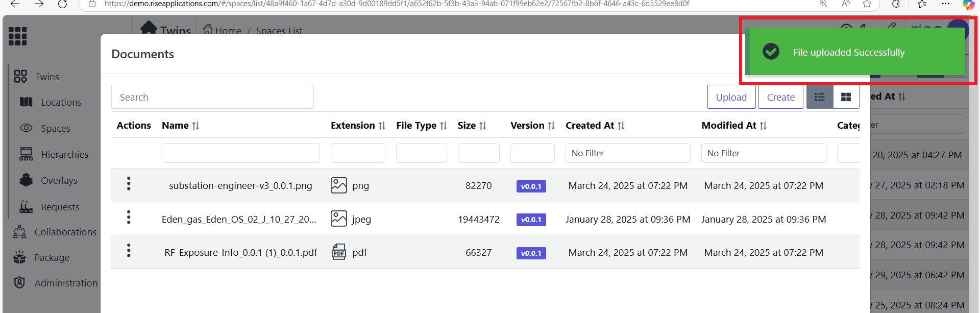Open Twins in the sidebar
The image size is (980, 313).
(x=47, y=77)
